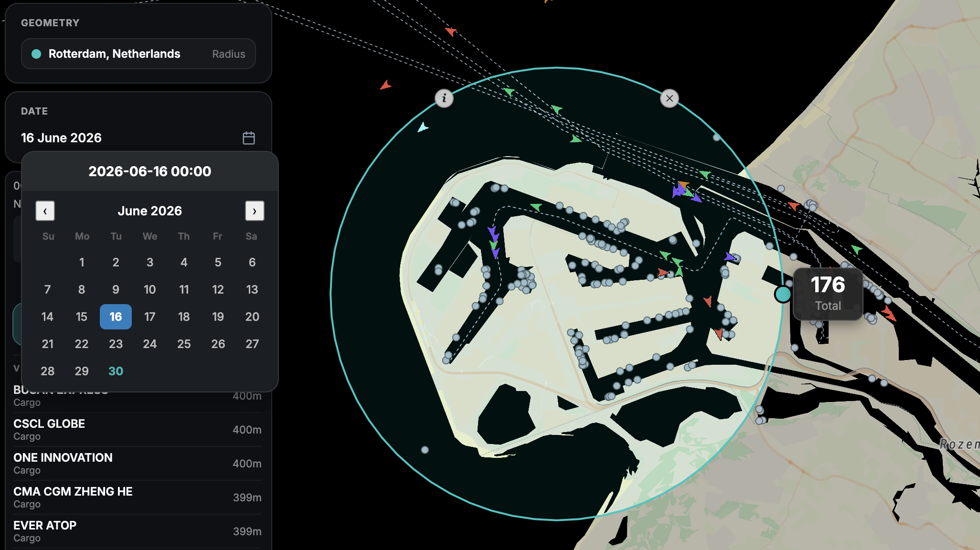
Task: Click the info icon on the radius circle
Action: tap(444, 98)
